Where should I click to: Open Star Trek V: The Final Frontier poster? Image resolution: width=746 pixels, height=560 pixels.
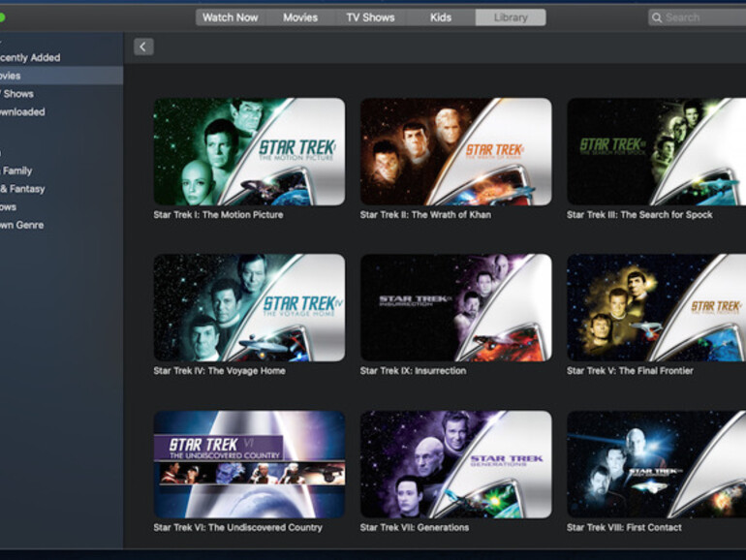pos(657,307)
